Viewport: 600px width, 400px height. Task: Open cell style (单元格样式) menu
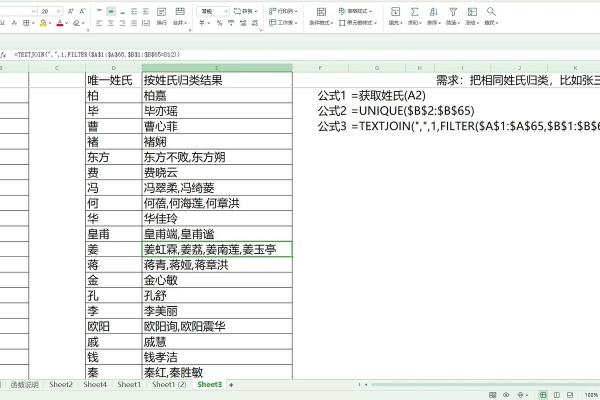[358, 23]
